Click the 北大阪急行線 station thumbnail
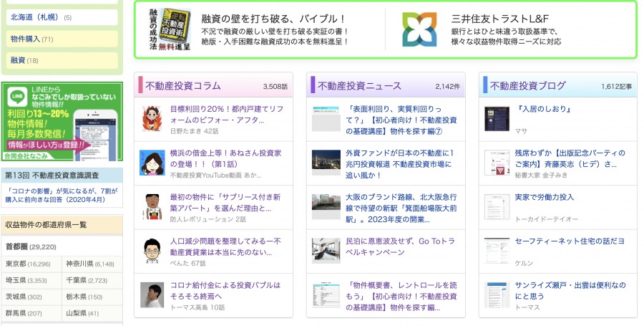644x326 pixels. [326, 207]
